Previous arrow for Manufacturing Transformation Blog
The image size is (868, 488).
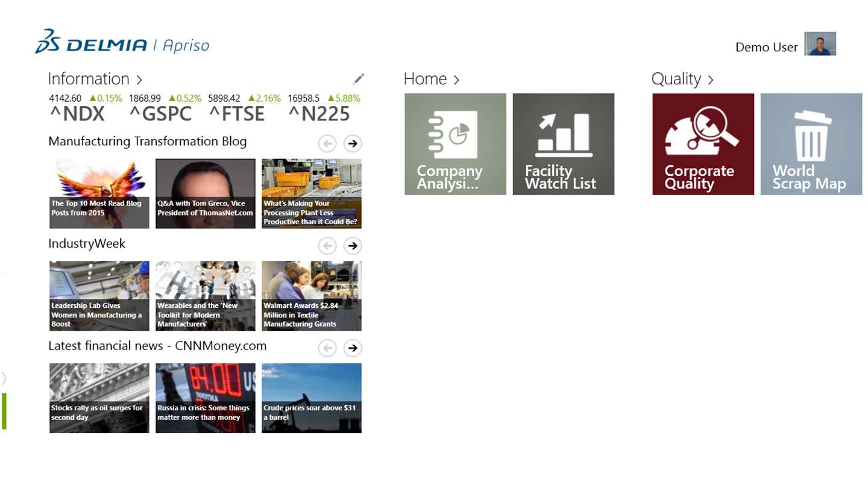point(327,143)
